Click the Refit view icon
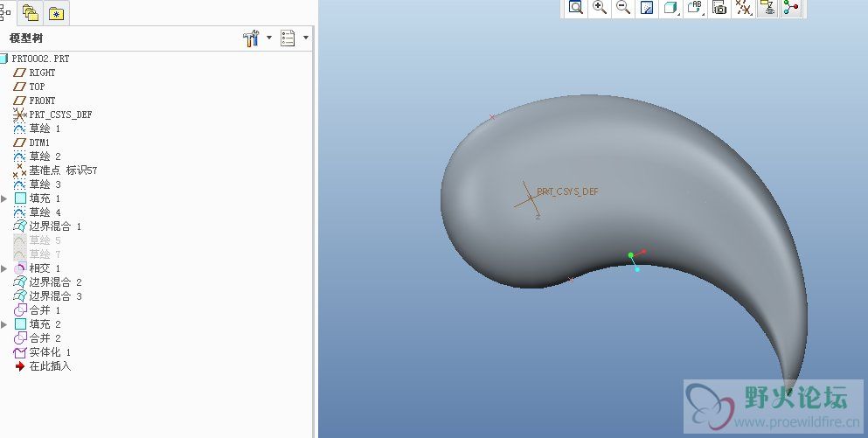Image resolution: width=868 pixels, height=438 pixels. pyautogui.click(x=576, y=8)
